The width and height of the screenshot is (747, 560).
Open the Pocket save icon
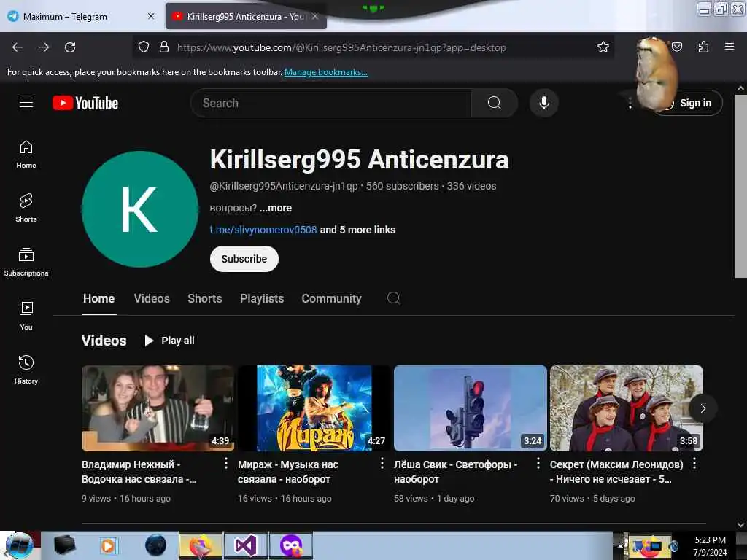(x=677, y=47)
